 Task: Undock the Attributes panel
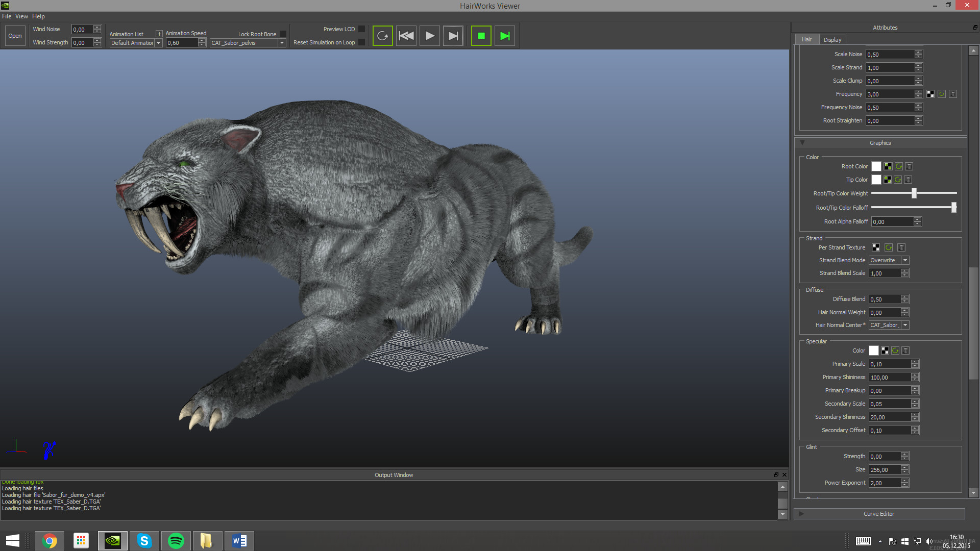click(x=975, y=28)
